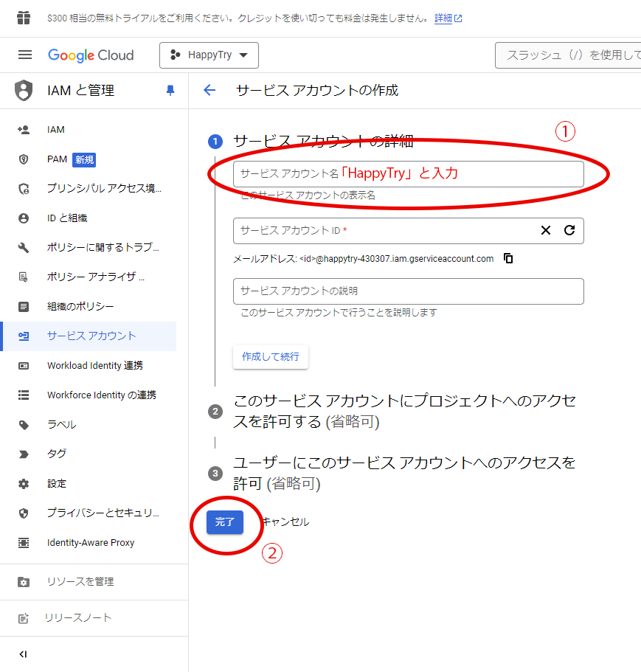The height and width of the screenshot is (672, 641).
Task: Clear the service account ID with X icon
Action: coord(546,230)
